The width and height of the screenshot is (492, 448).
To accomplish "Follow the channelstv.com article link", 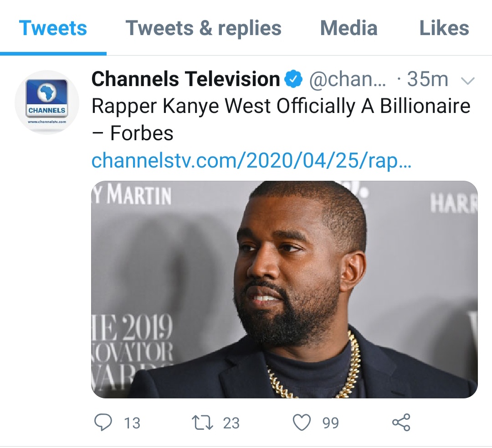I will pos(251,161).
